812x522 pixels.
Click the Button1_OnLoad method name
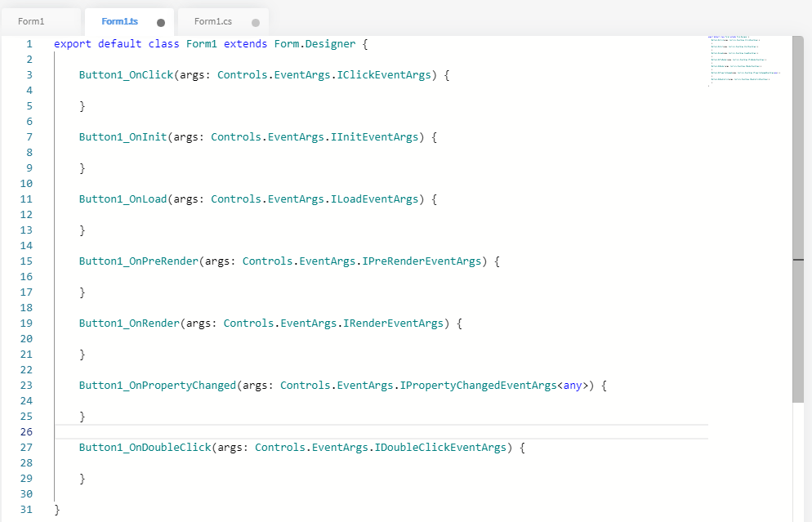123,199
